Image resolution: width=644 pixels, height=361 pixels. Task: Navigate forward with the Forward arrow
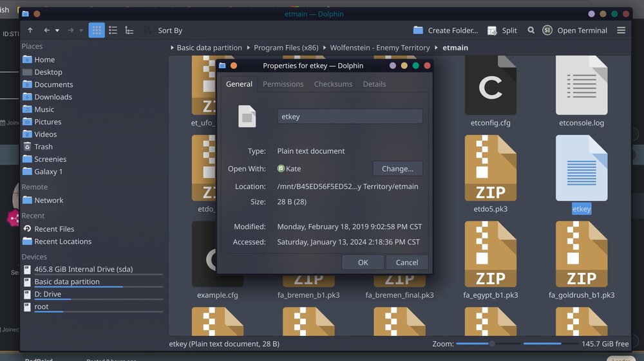(x=71, y=30)
